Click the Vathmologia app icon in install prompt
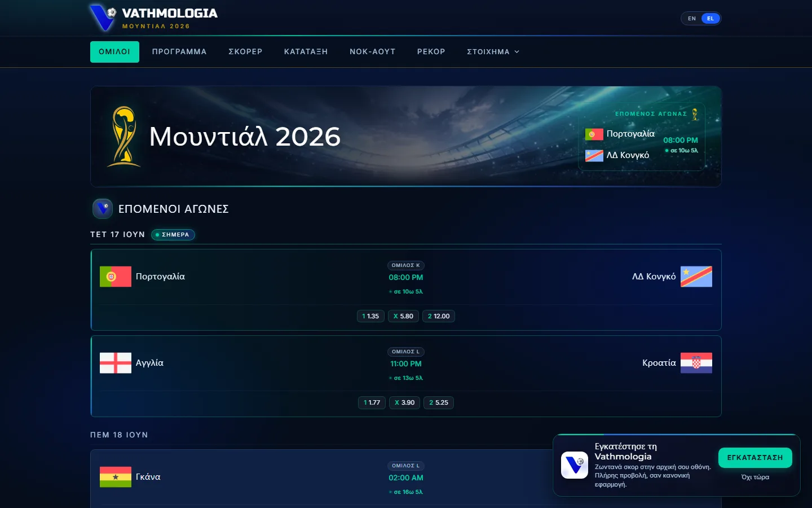The height and width of the screenshot is (508, 812). 575,465
